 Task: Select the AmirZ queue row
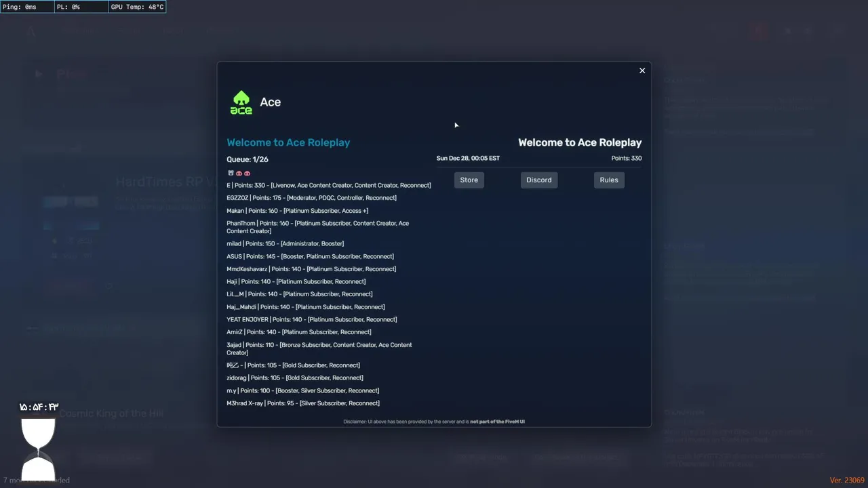click(x=299, y=332)
